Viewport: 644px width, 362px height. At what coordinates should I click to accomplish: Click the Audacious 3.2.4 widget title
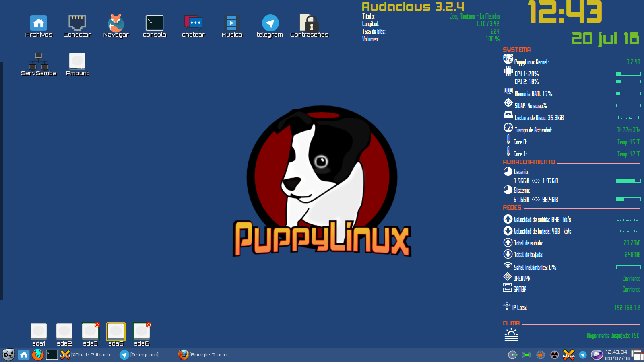tap(413, 6)
